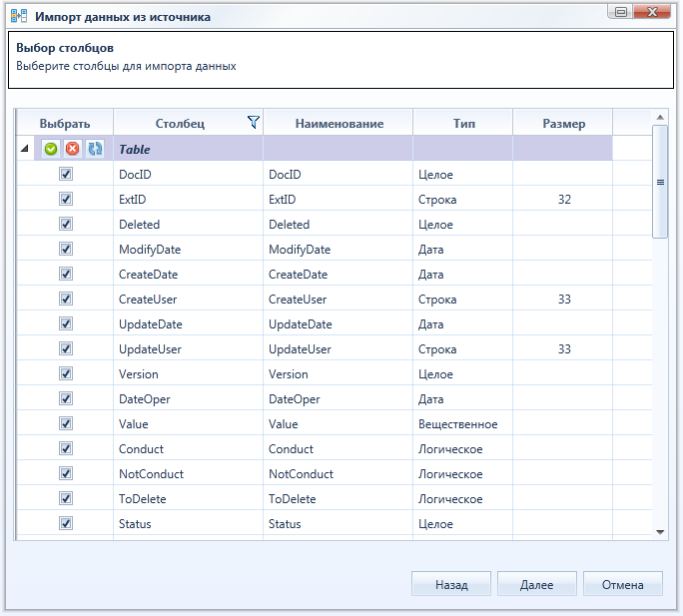Toggle the UpdateDate column checkbox

pos(66,323)
